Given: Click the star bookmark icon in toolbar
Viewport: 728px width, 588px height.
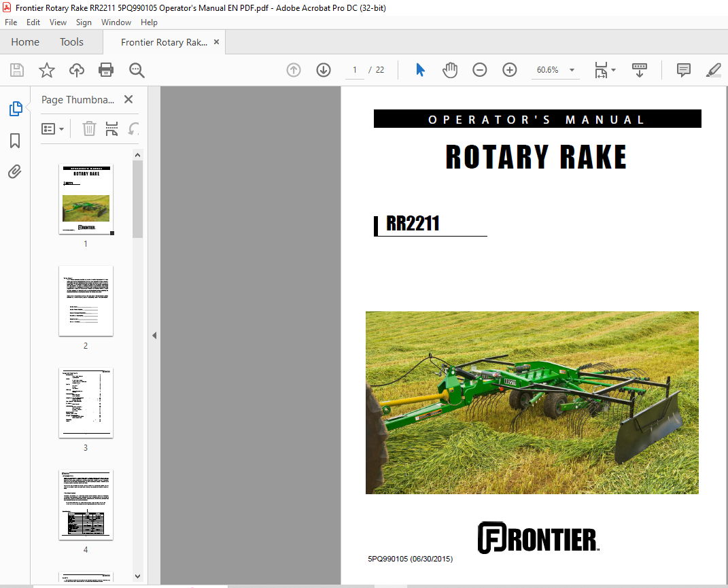Looking at the screenshot, I should click(x=46, y=70).
